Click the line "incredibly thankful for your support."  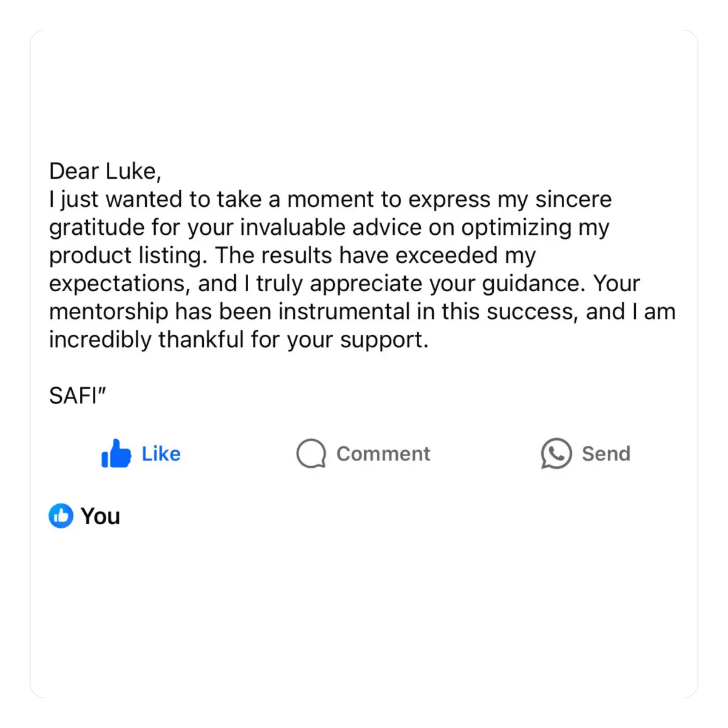click(x=239, y=340)
